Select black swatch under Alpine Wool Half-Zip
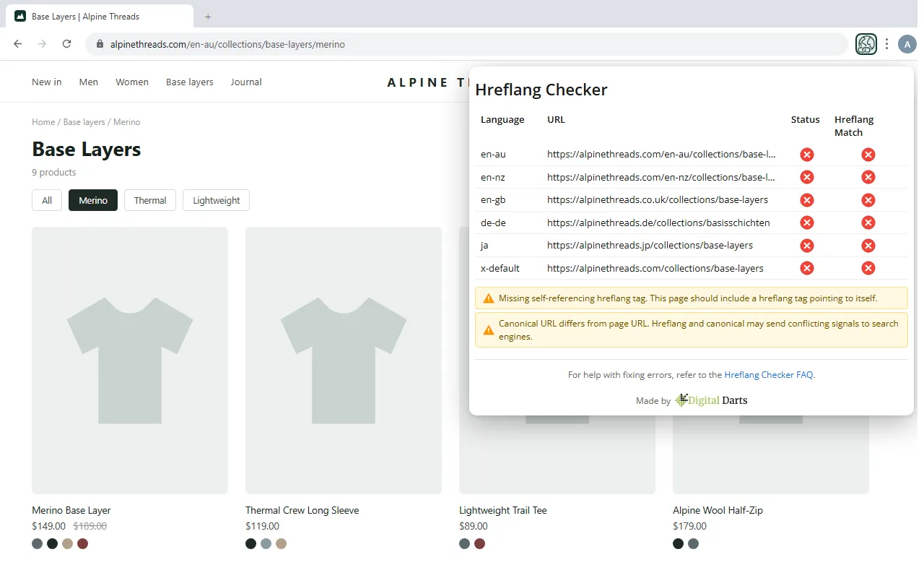Screen dimensions: 924x578 [x=678, y=543]
